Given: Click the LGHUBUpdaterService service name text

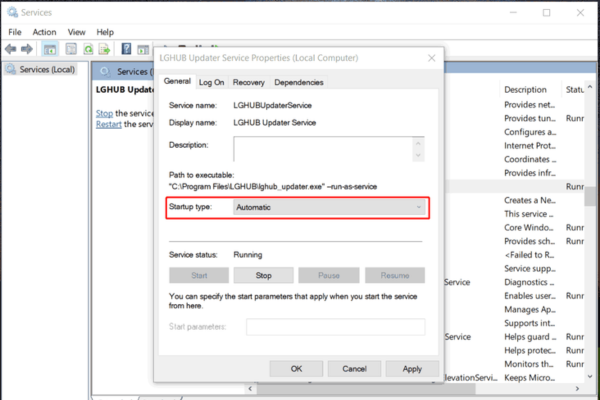Looking at the screenshot, I should tap(272, 105).
